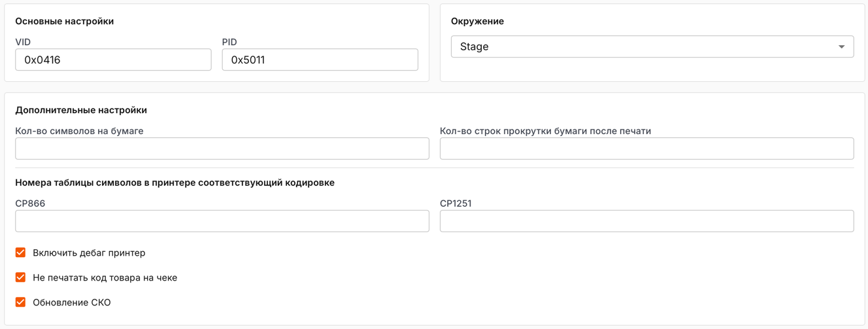Click the VID input field with 0x0416
This screenshot has width=868, height=329.
point(113,60)
